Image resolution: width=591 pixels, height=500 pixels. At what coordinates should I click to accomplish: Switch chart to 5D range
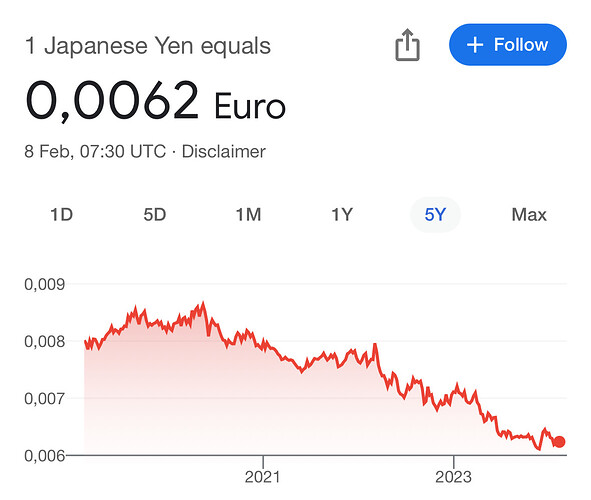coord(155,215)
